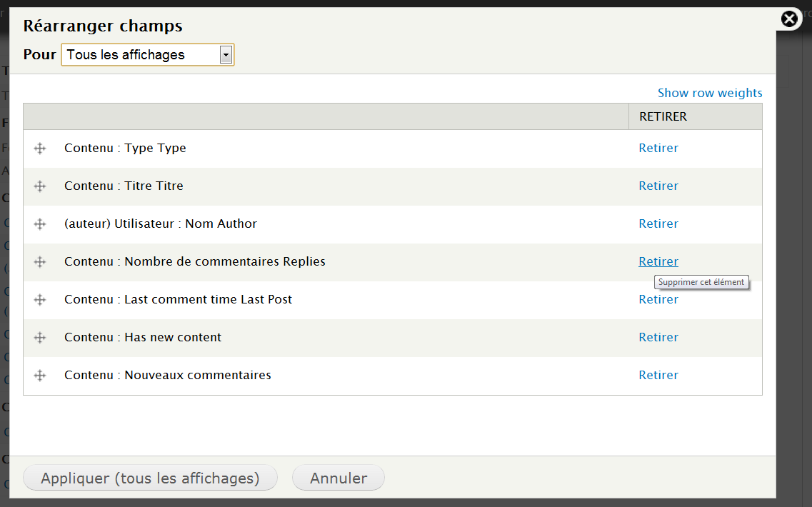Screen dimensions: 812x507
Task: Click drag handle for Last comment time row
Action: click(40, 300)
